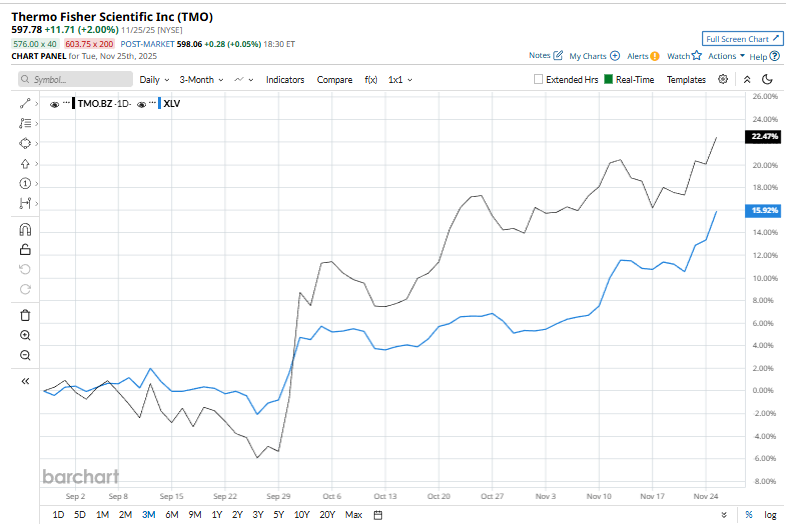Click into the Symbol search field
Image resolution: width=786 pixels, height=527 pixels.
click(75, 79)
